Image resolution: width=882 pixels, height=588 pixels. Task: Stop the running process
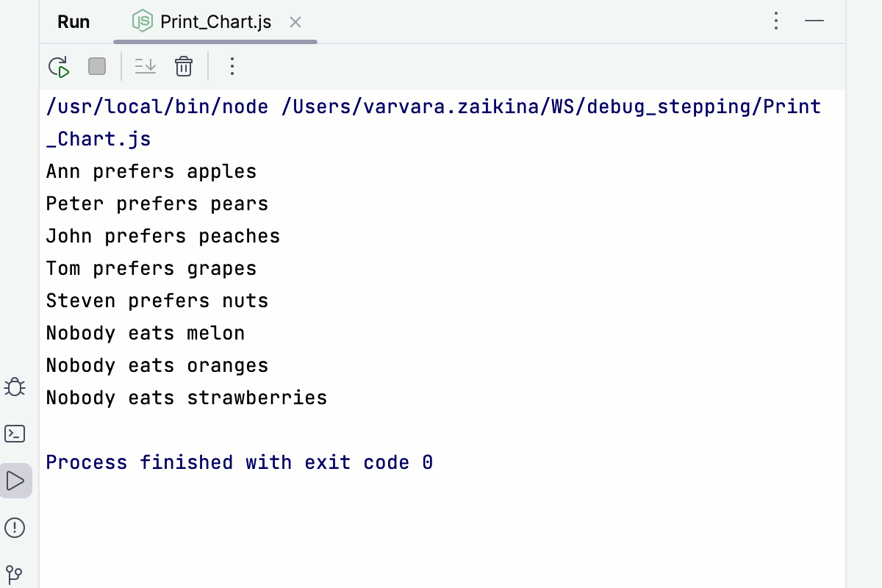coord(97,67)
